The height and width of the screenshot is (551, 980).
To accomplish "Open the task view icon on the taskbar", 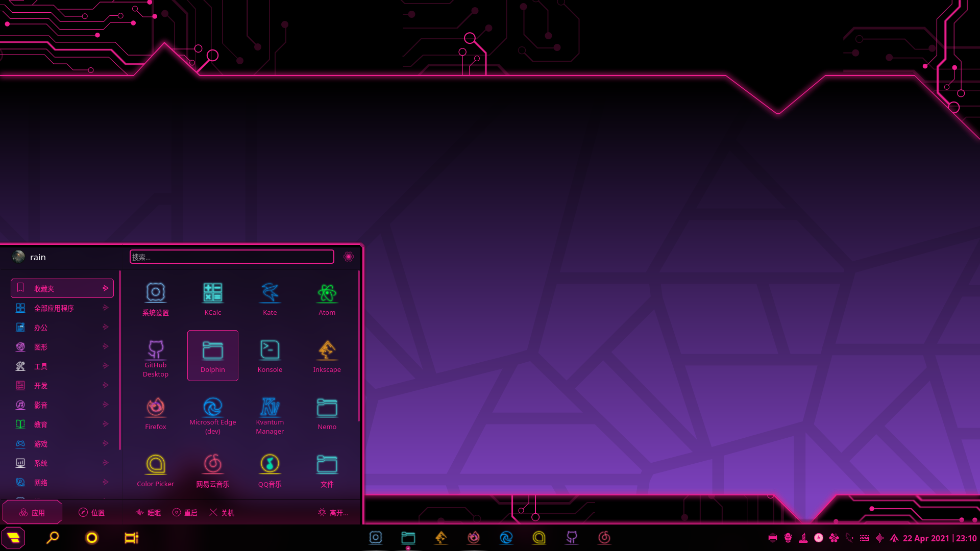I will pyautogui.click(x=132, y=538).
